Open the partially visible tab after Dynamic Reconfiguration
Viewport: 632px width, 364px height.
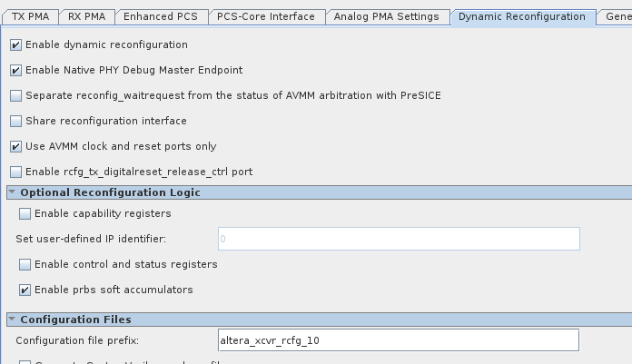[617, 16]
